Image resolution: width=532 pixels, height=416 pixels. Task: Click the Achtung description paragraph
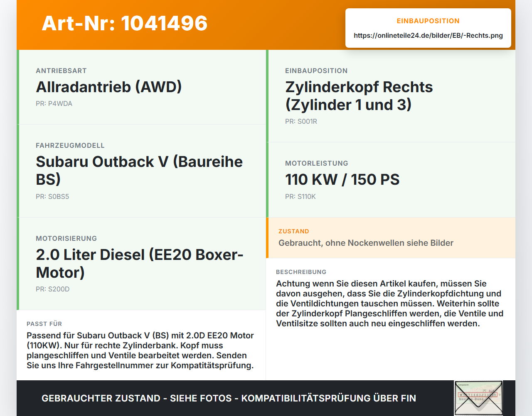[x=390, y=303]
